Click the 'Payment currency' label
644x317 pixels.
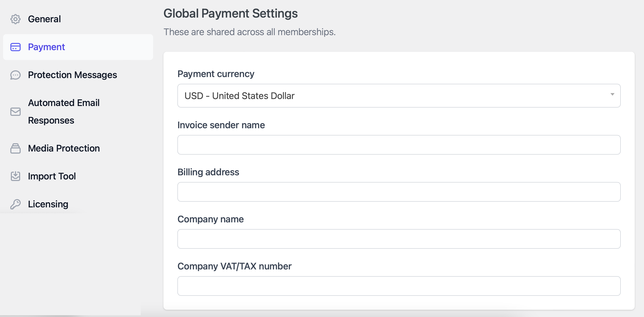(216, 74)
